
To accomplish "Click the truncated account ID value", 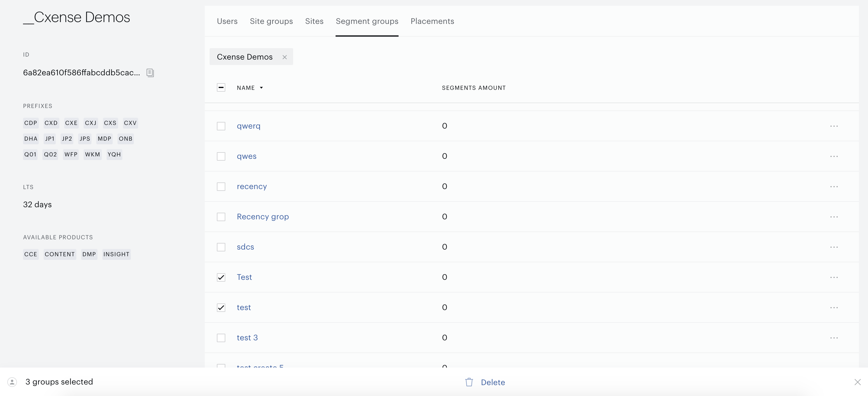I will (x=81, y=73).
